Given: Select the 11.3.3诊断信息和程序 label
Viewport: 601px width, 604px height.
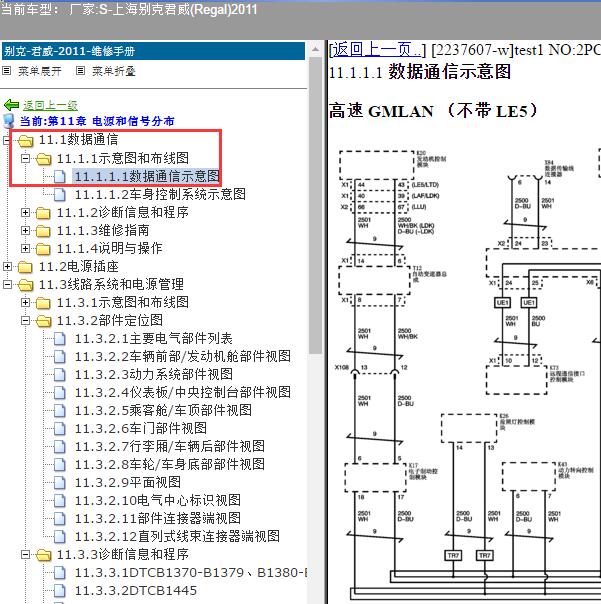Looking at the screenshot, I should point(123,554).
